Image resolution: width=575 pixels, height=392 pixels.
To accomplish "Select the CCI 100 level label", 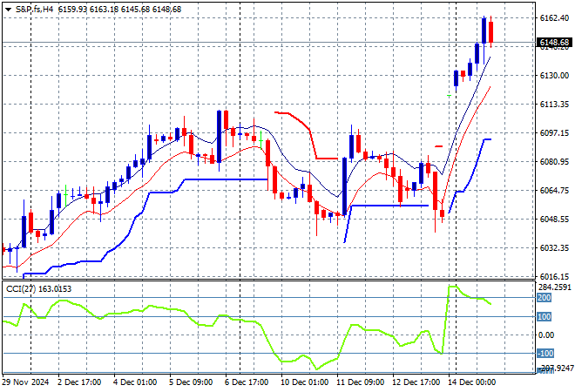I will (x=545, y=317).
